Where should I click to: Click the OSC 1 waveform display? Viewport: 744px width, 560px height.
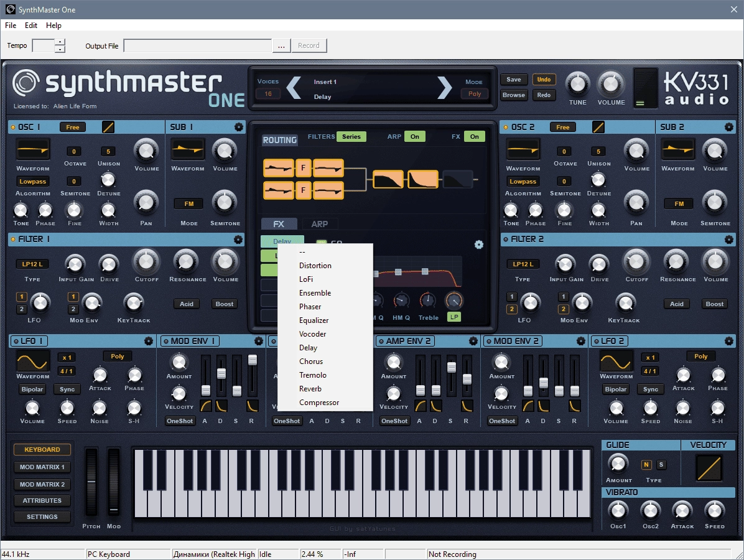click(33, 151)
